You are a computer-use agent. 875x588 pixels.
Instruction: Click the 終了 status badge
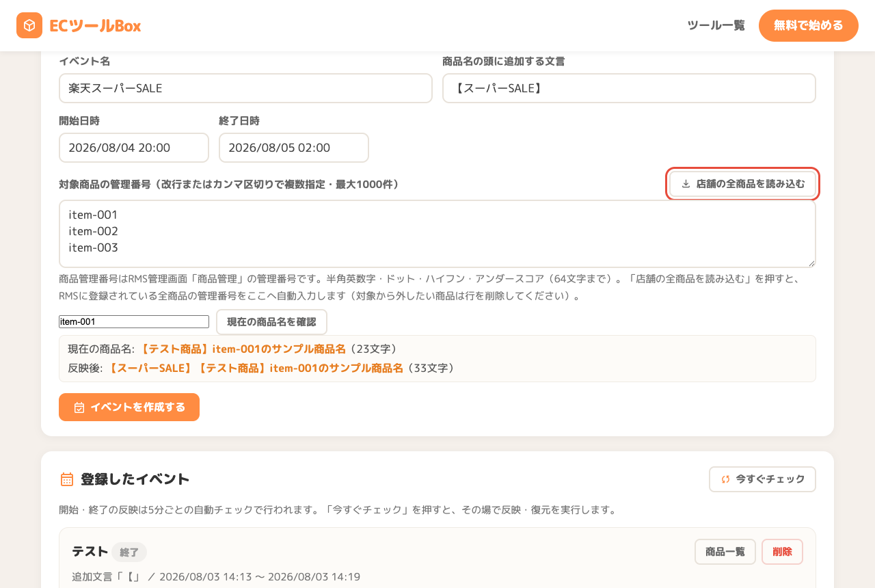coord(129,552)
